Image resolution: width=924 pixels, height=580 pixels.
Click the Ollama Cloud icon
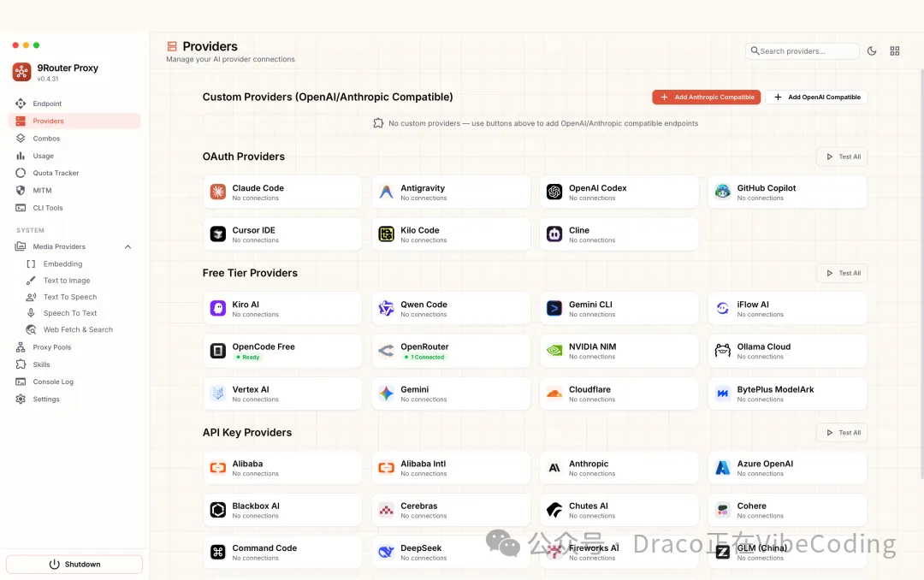(722, 351)
